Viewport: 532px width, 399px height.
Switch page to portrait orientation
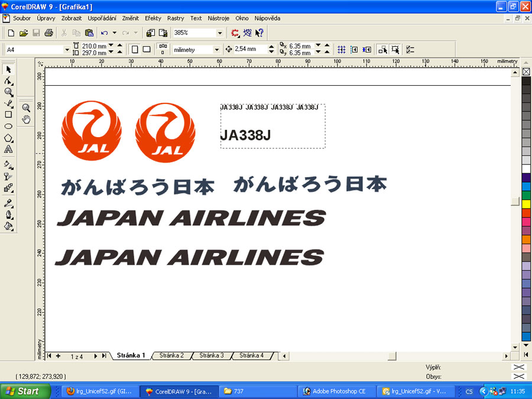click(134, 50)
